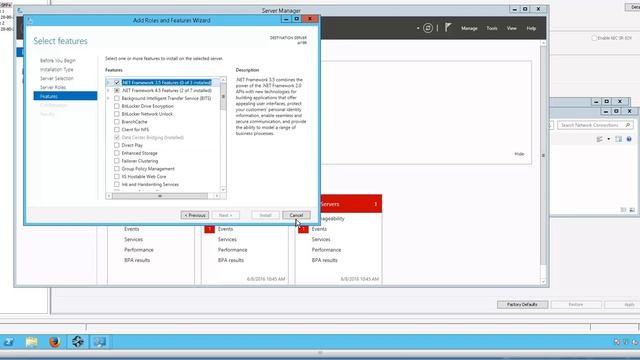Open the Tools menu in Server Manager
Image resolution: width=640 pixels, height=360 pixels.
click(491, 29)
